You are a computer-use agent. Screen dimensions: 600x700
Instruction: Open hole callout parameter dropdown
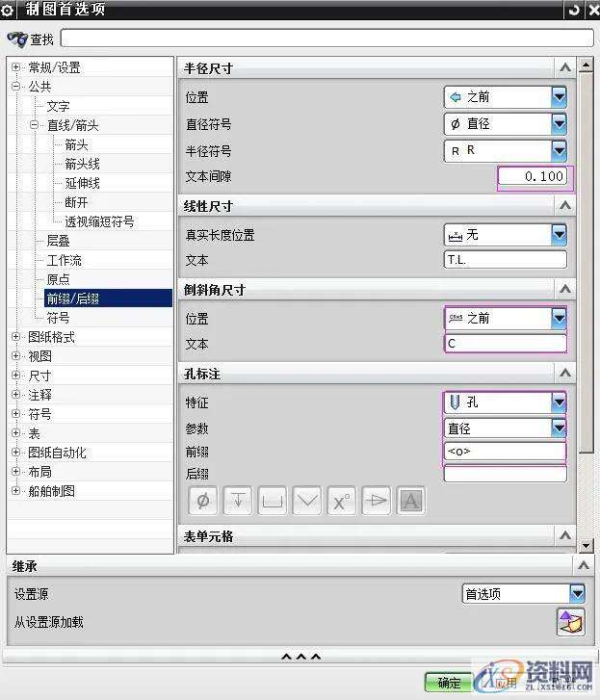point(559,428)
